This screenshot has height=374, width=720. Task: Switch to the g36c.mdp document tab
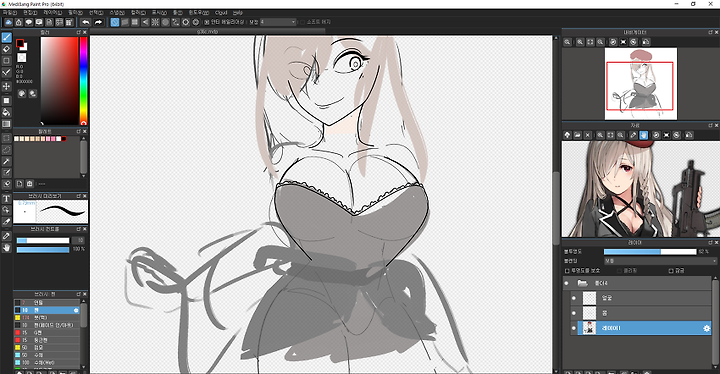pyautogui.click(x=208, y=32)
